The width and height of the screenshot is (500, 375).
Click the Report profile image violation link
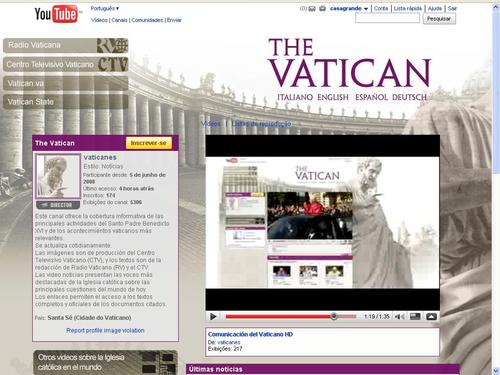tap(105, 330)
